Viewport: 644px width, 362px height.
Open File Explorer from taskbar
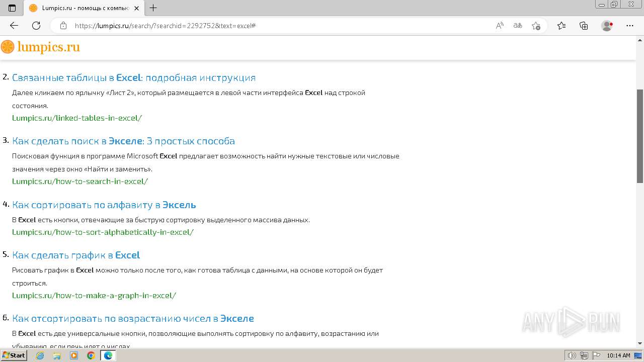point(57,355)
